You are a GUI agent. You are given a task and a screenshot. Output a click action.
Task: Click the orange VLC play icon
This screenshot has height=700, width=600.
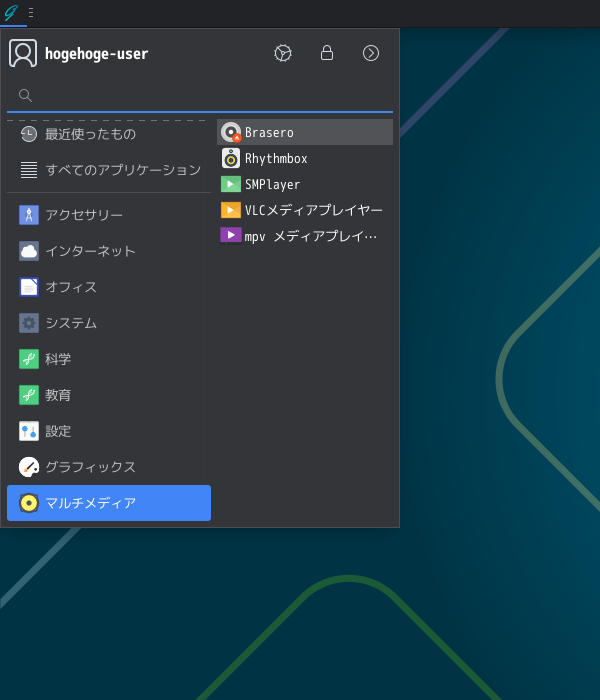click(x=231, y=210)
